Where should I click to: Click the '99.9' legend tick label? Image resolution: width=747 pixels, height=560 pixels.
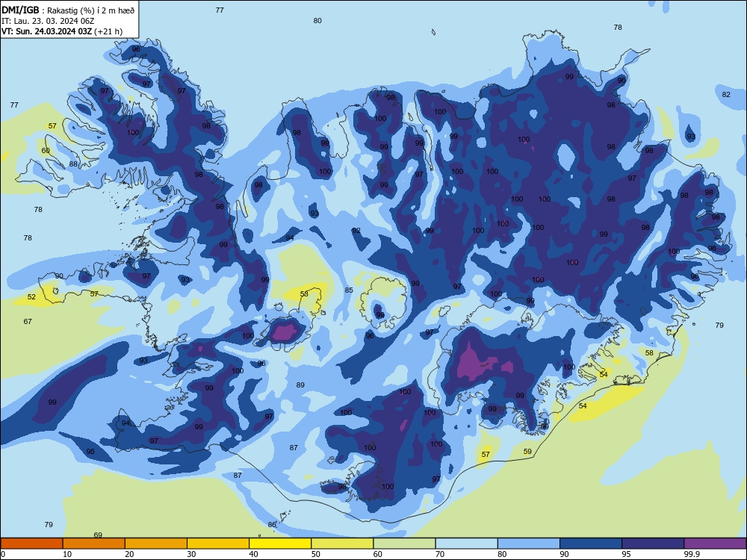click(x=691, y=554)
